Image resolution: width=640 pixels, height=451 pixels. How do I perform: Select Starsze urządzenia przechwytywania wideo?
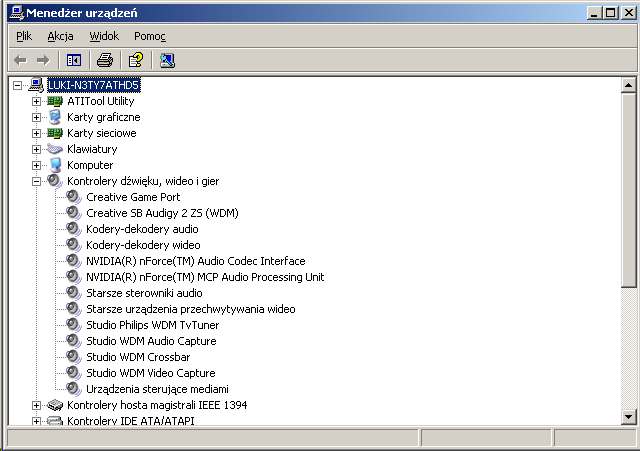[x=191, y=309]
